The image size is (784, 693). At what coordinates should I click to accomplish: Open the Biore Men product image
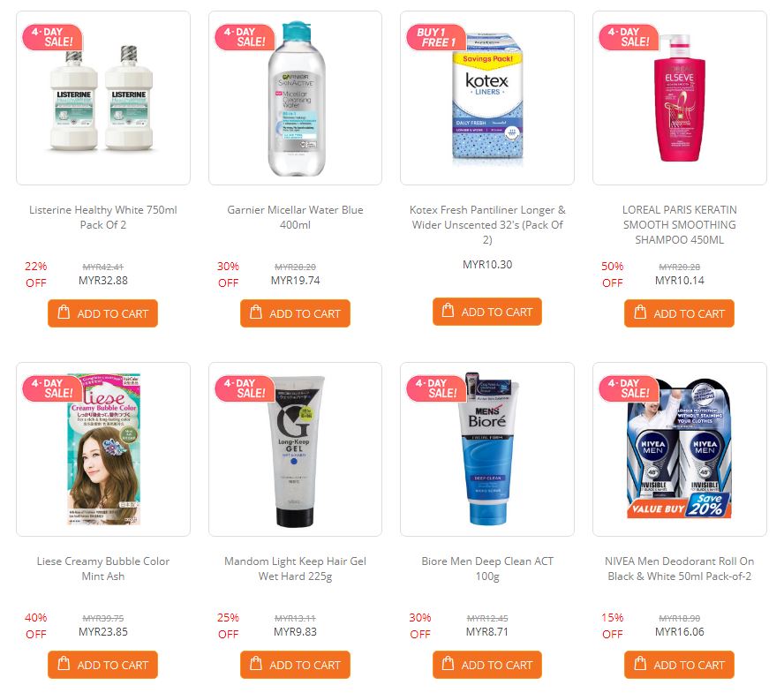click(487, 449)
